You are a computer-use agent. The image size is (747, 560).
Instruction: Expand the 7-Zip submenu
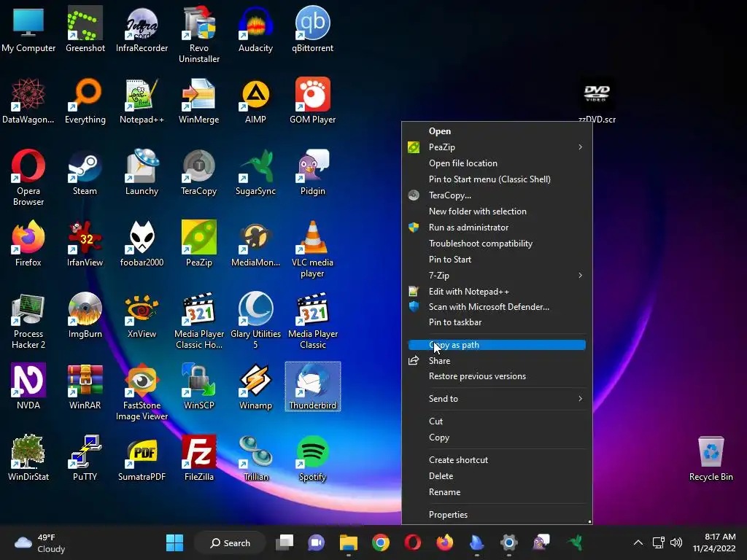497,275
